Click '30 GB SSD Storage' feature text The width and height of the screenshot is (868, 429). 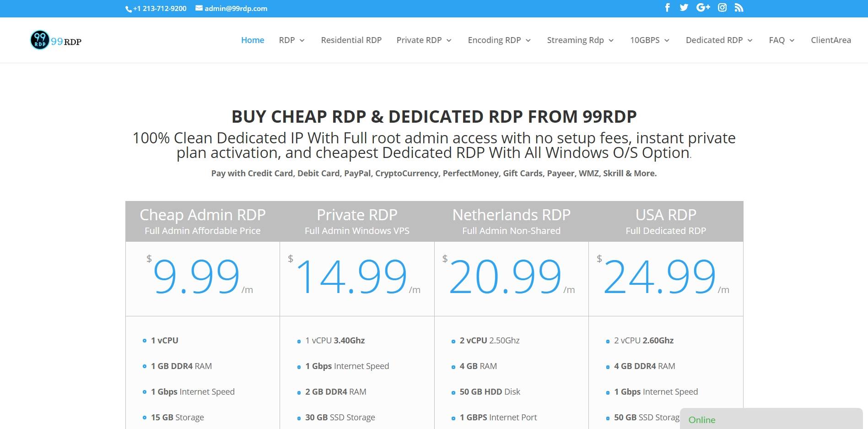tap(340, 417)
